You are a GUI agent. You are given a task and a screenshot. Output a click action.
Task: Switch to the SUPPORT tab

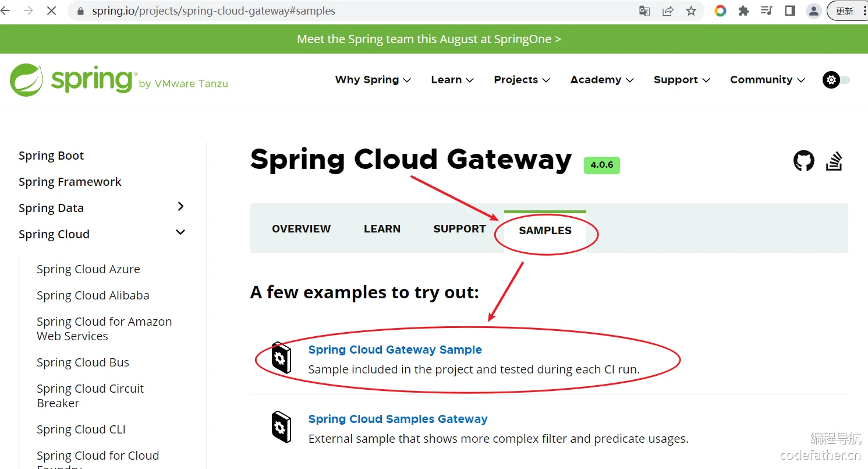pos(459,229)
